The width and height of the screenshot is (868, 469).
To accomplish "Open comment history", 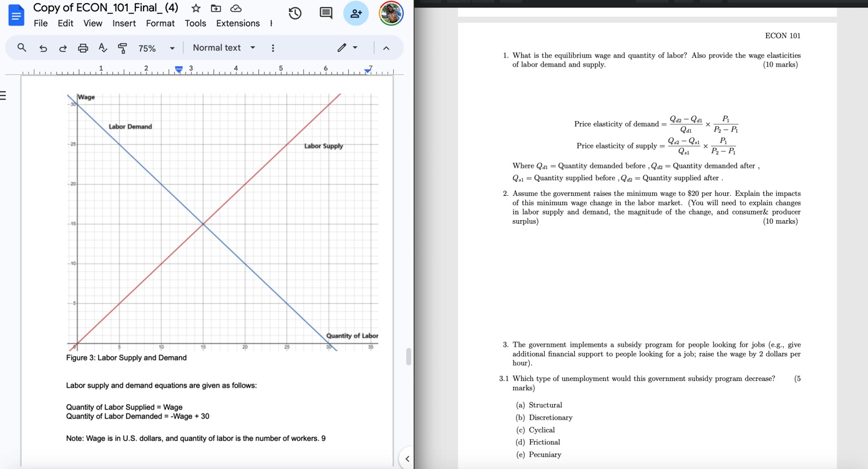I will click(x=325, y=12).
